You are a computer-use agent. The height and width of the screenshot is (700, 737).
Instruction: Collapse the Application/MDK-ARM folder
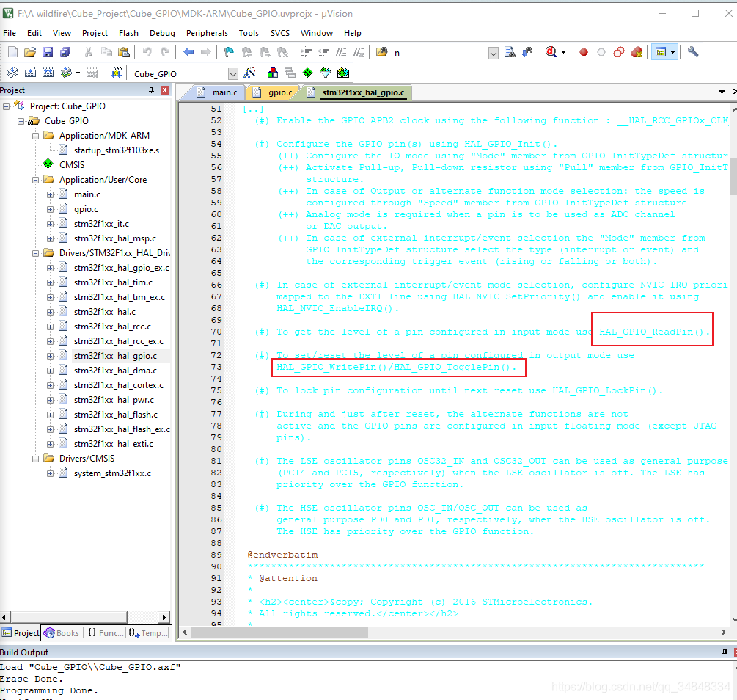[35, 136]
